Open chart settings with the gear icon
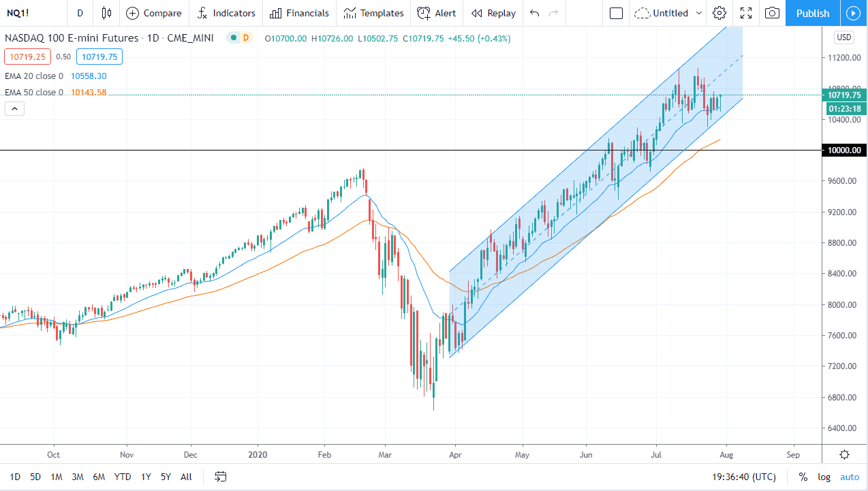 coord(719,13)
